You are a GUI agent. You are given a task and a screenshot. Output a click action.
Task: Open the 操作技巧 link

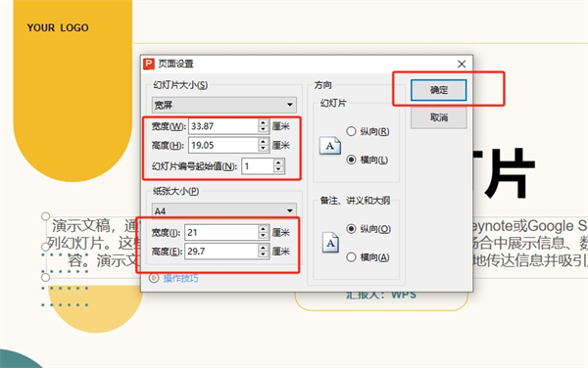pos(180,278)
